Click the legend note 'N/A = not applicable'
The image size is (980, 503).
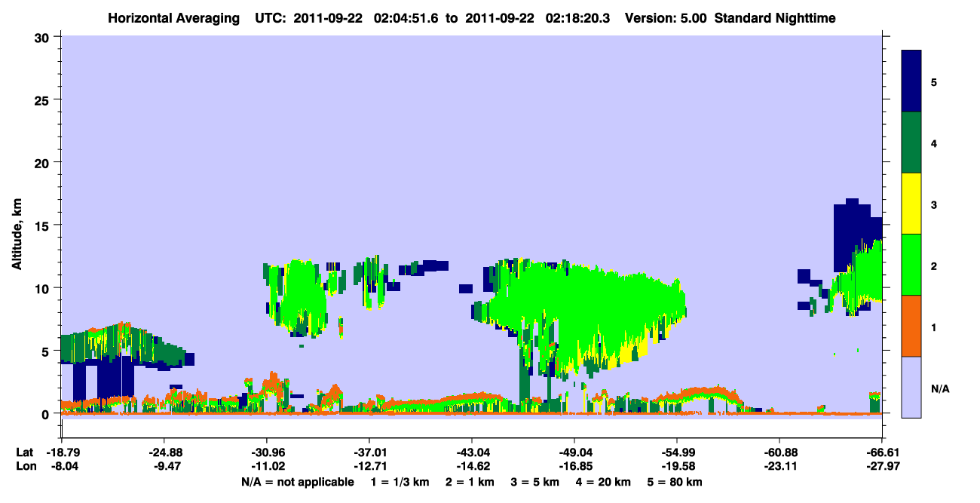click(x=297, y=481)
